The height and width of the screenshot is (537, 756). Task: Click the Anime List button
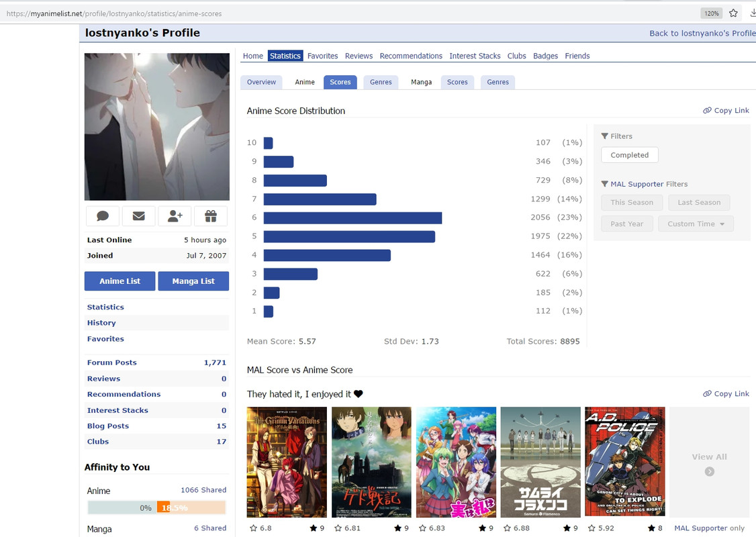(x=120, y=281)
